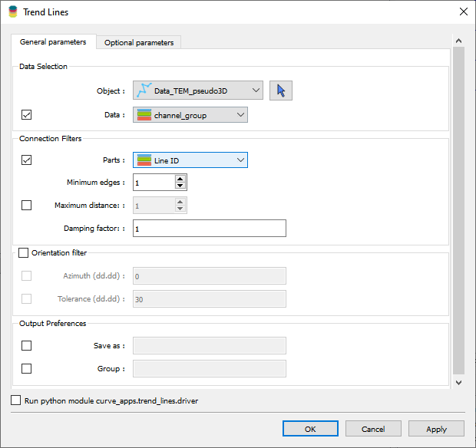Switch to the Optional parameters tab
Viewport: 476px width, 448px height.
pos(139,43)
